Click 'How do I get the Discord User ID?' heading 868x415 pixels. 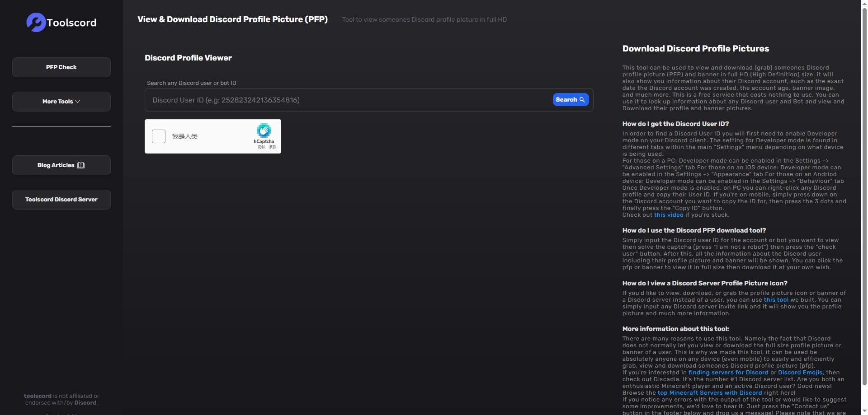(x=675, y=124)
